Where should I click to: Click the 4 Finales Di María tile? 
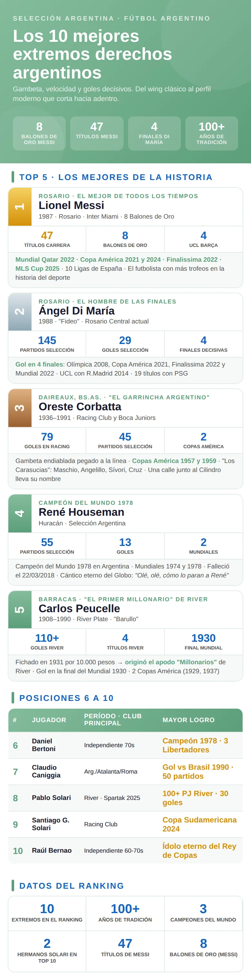pyautogui.click(x=154, y=133)
